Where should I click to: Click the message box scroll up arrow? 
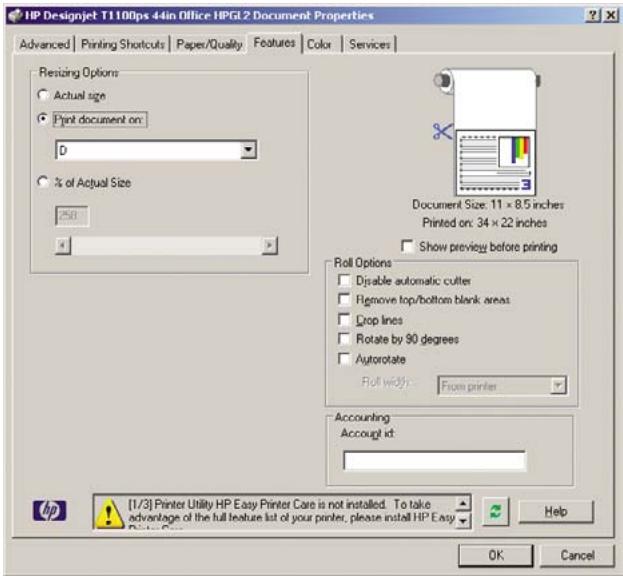pyautogui.click(x=463, y=504)
